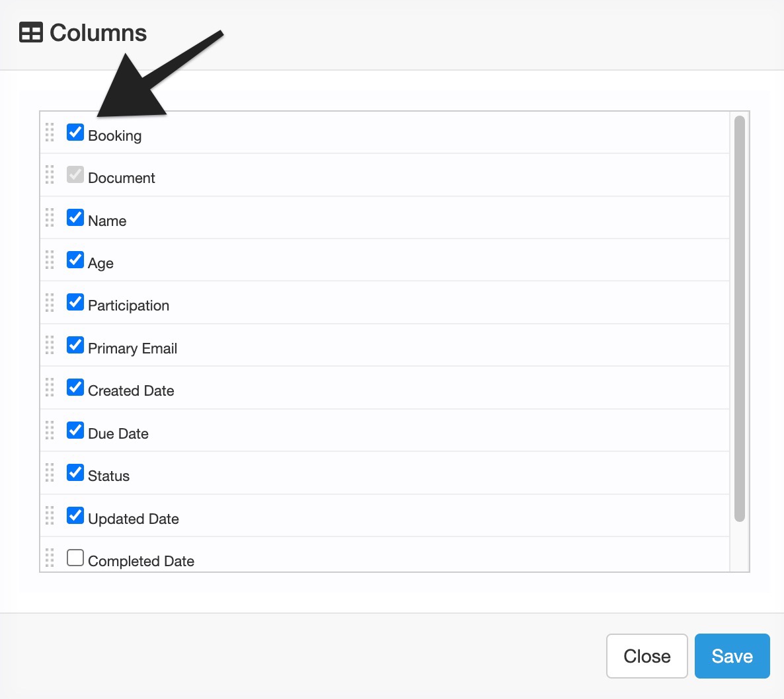This screenshot has width=784, height=699.
Task: Click the Updated Date label text
Action: click(x=134, y=519)
